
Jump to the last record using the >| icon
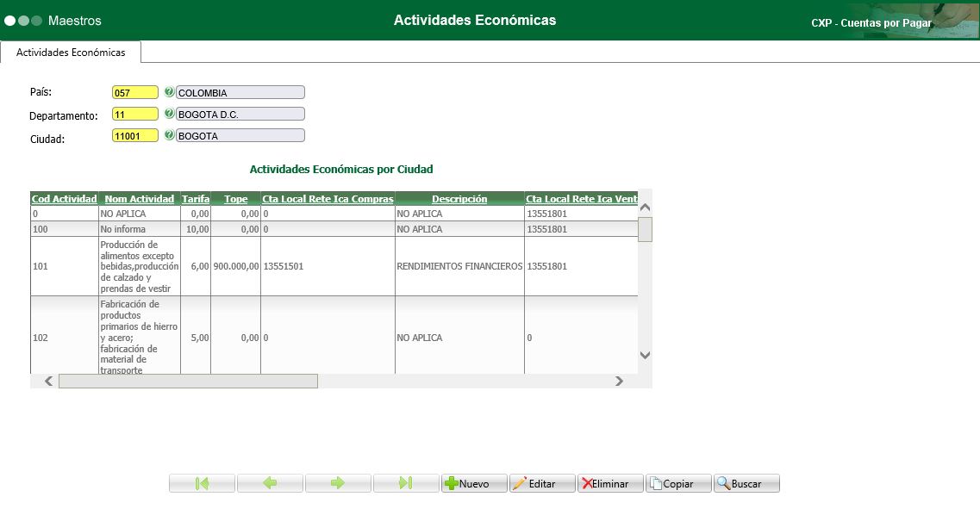(x=406, y=483)
